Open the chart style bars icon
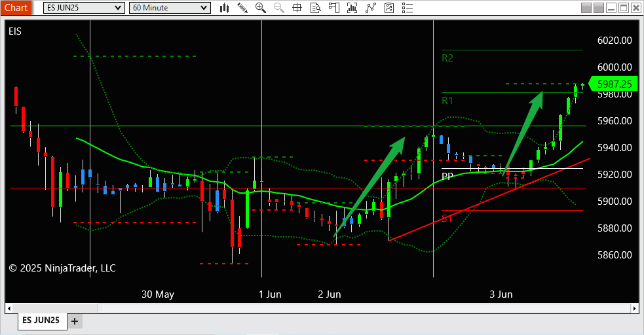 [x=224, y=8]
